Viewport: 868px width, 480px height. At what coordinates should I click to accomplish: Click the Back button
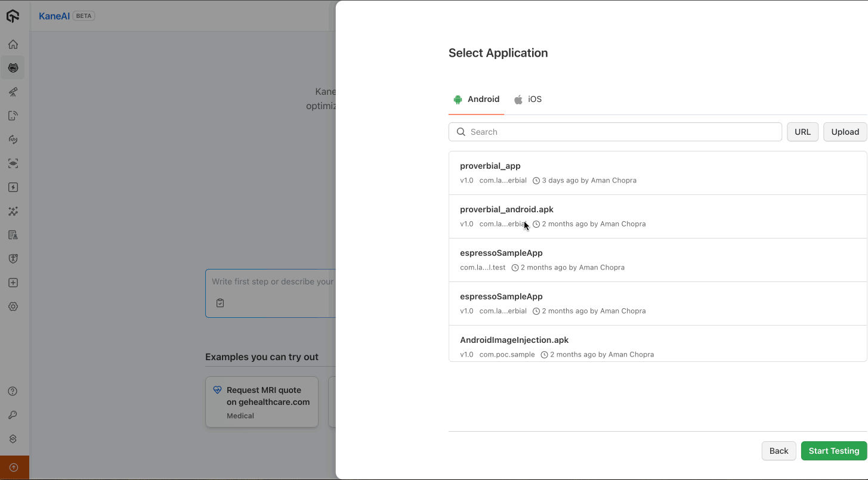pos(779,451)
